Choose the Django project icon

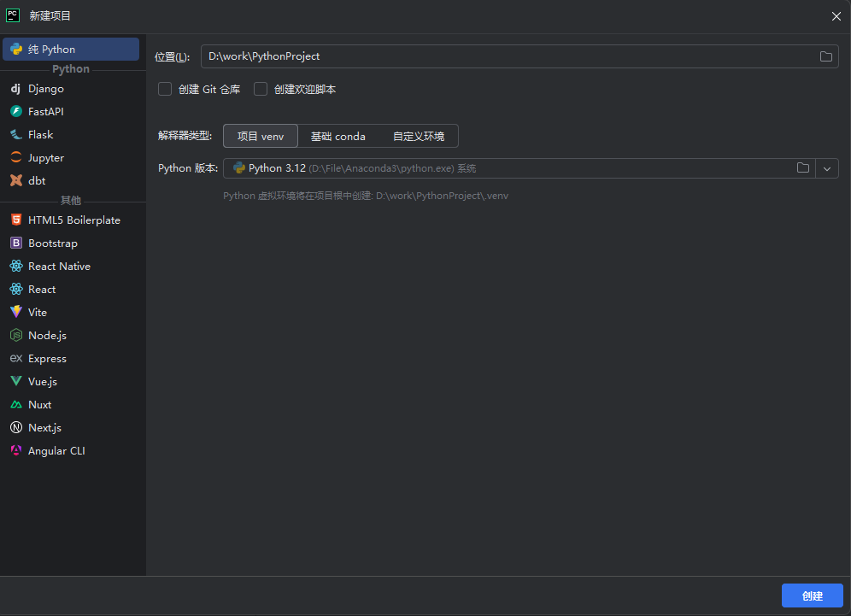[x=16, y=89]
